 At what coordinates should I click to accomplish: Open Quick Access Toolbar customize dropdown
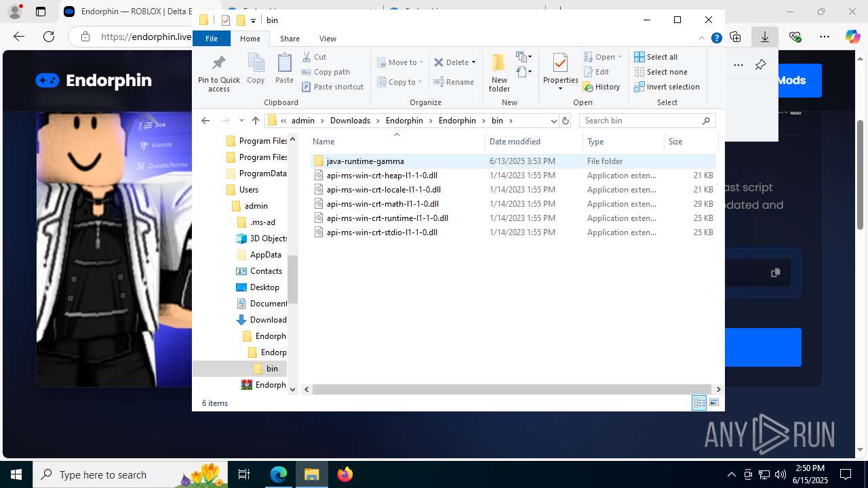[x=253, y=20]
